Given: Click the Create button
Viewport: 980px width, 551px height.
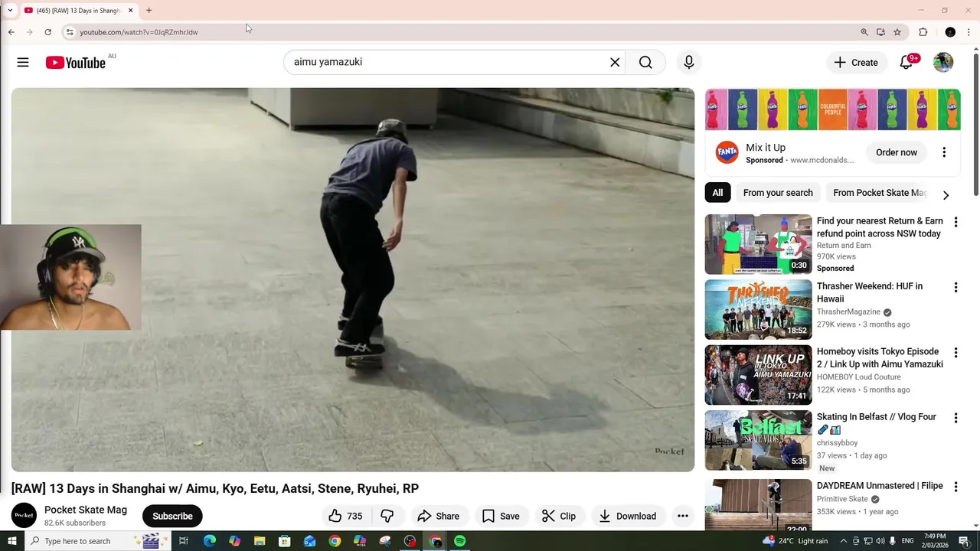Looking at the screenshot, I should [x=856, y=63].
